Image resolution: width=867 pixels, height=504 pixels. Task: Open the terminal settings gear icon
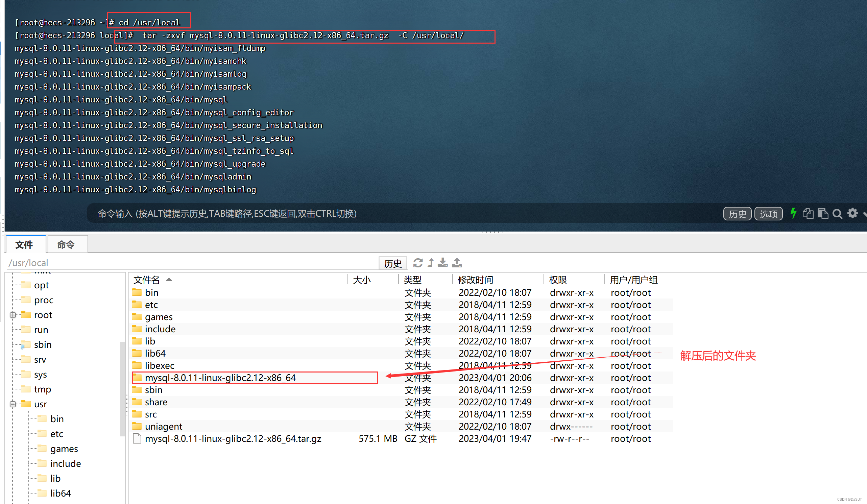pyautogui.click(x=852, y=213)
